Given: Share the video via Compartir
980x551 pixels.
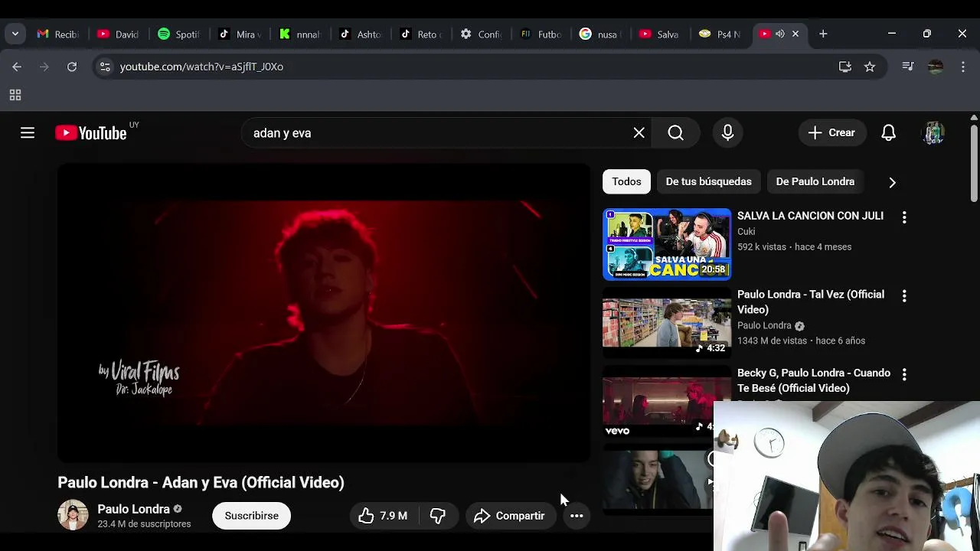Looking at the screenshot, I should click(x=510, y=516).
